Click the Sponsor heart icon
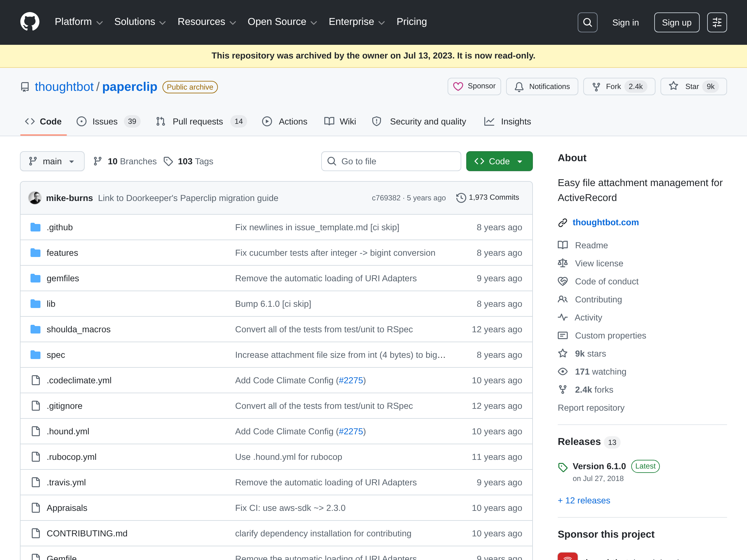This screenshot has height=560, width=747. [458, 86]
